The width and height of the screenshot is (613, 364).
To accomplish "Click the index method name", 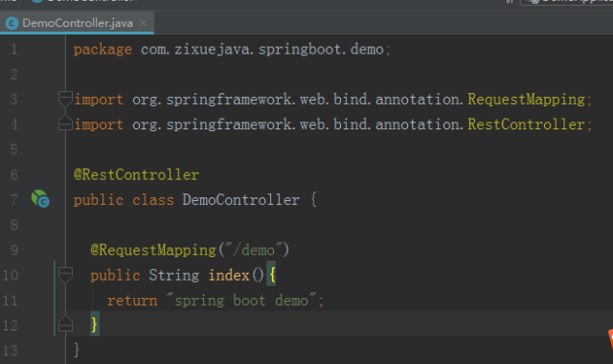I will pos(229,275).
